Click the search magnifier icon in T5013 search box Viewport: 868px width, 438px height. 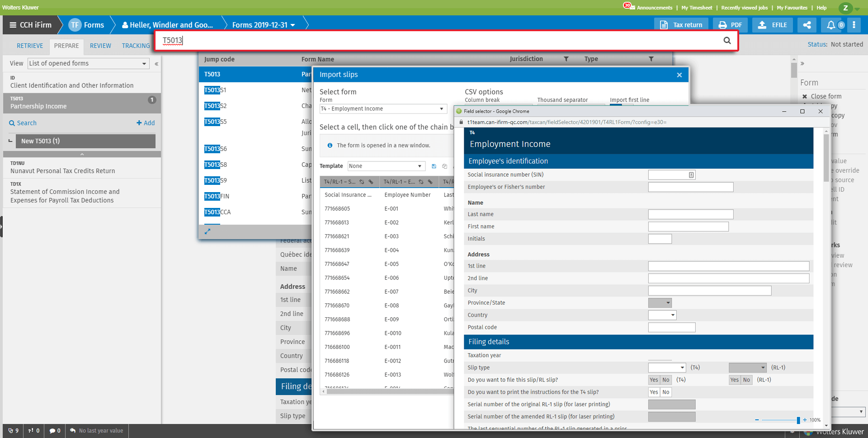pyautogui.click(x=727, y=40)
